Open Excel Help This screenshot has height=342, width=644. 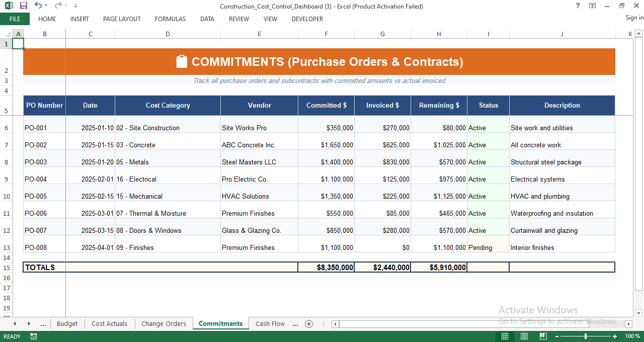pos(577,6)
